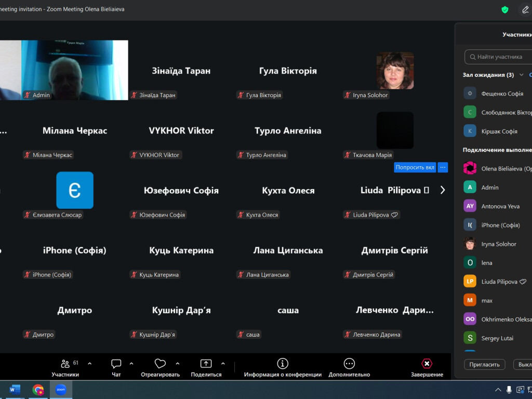This screenshot has width=532, height=399.
Task: Open the Chat panel
Action: click(116, 368)
